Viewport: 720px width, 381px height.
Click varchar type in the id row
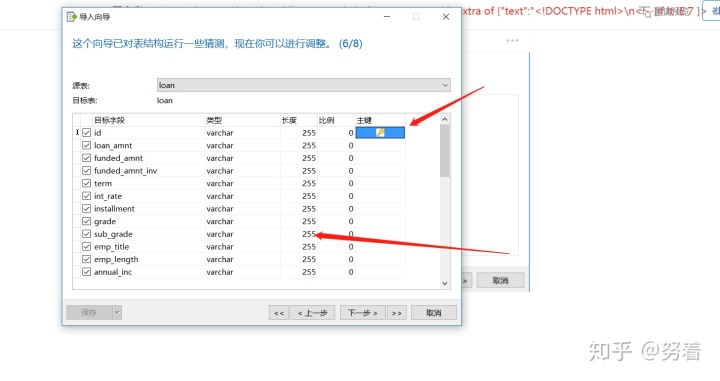[220, 133]
